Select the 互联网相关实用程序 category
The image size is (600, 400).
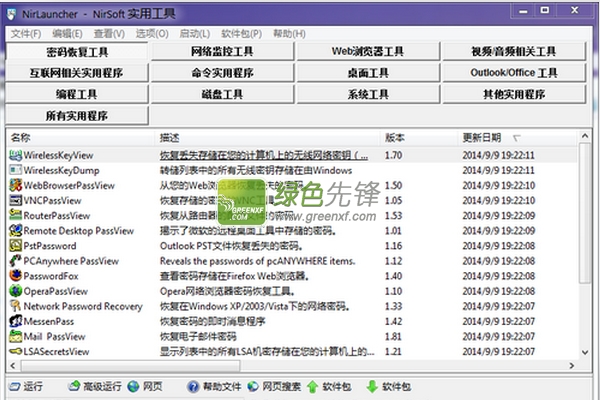tap(77, 73)
